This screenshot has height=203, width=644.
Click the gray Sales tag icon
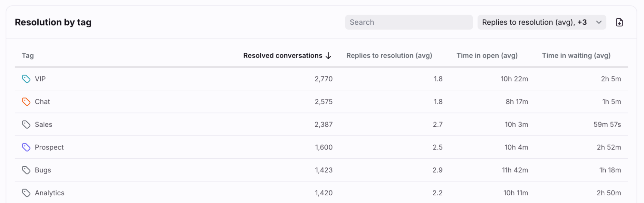coord(26,125)
